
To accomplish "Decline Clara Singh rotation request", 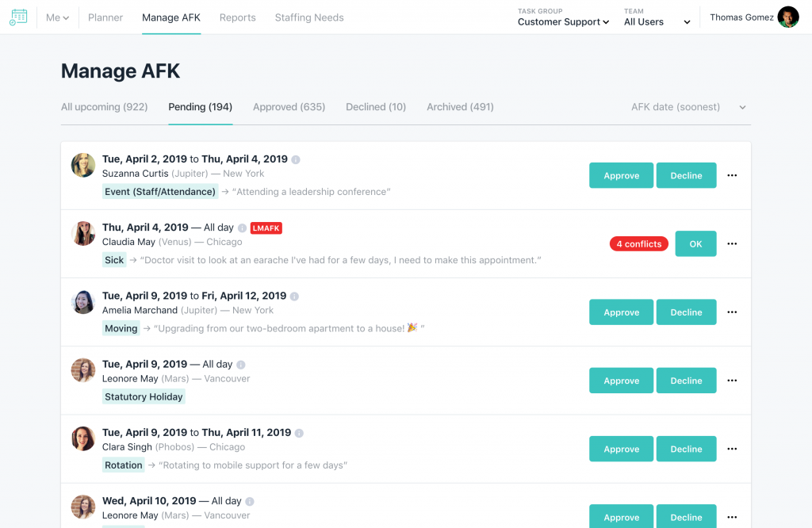I will 686,449.
